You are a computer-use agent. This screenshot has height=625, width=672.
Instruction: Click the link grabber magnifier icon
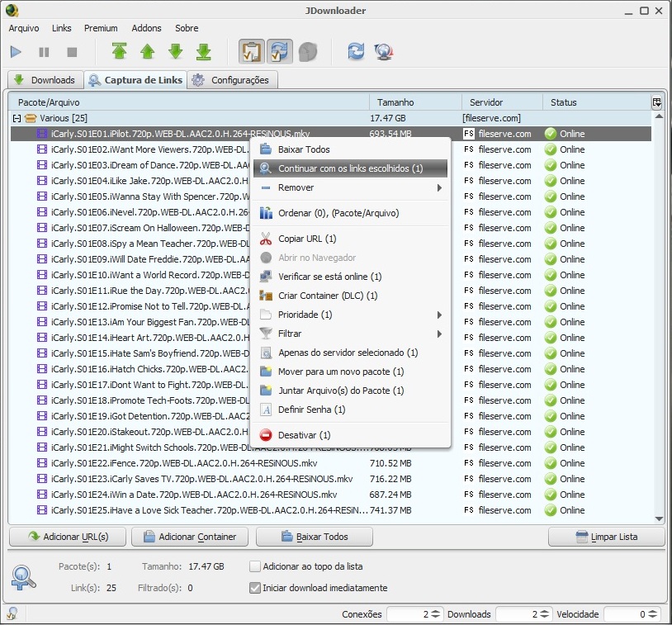click(23, 577)
